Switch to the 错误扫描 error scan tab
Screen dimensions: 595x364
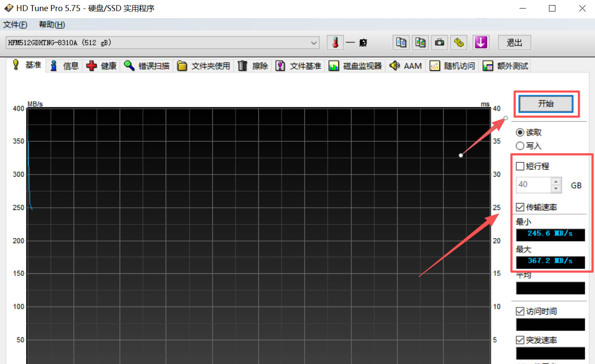click(x=147, y=66)
